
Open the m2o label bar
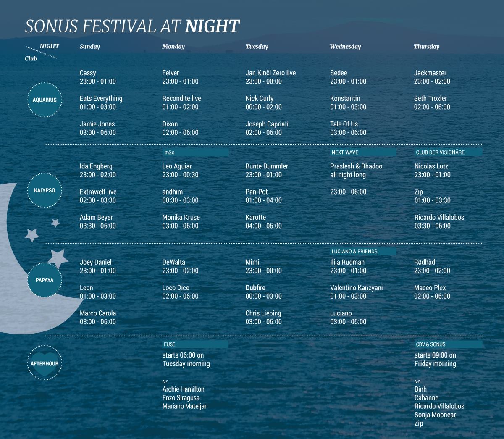(x=195, y=152)
